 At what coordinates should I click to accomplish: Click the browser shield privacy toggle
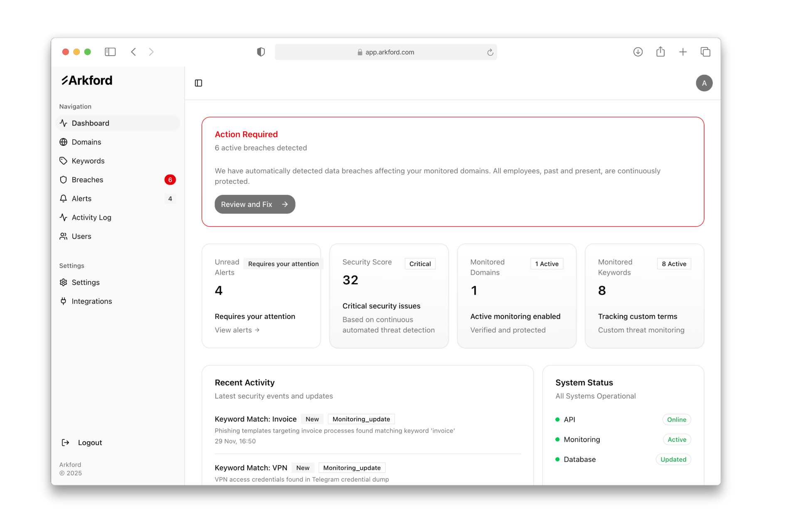click(x=261, y=52)
